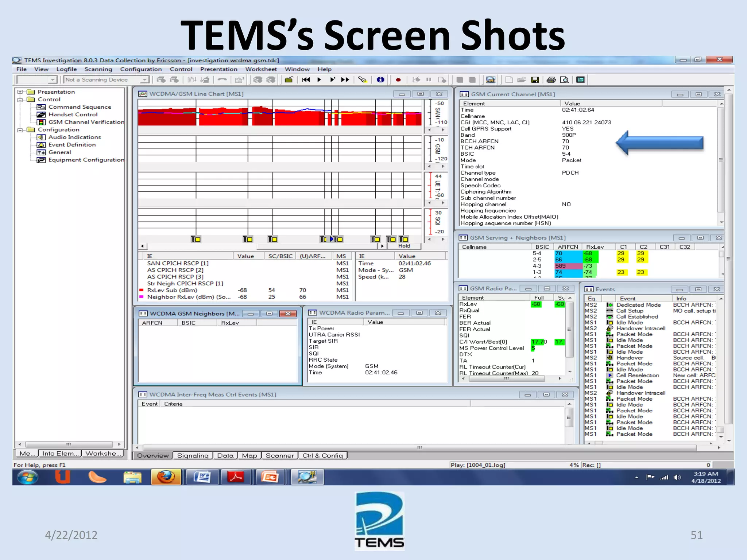Screen dimensions: 747x560
Task: Collapse the Control folder
Action: [20, 100]
